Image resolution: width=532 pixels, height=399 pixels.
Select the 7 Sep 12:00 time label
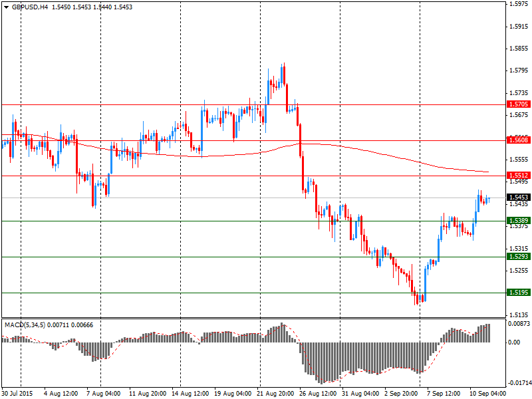[x=444, y=394]
